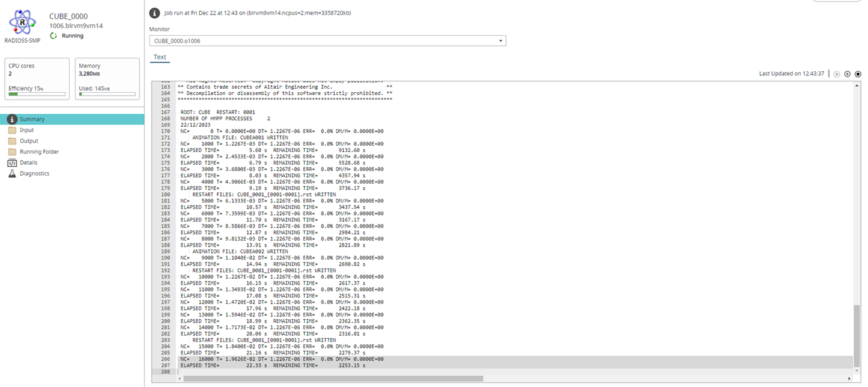Click the CPU cores card value 2
Viewport: 868px width, 387px height.
click(x=10, y=73)
